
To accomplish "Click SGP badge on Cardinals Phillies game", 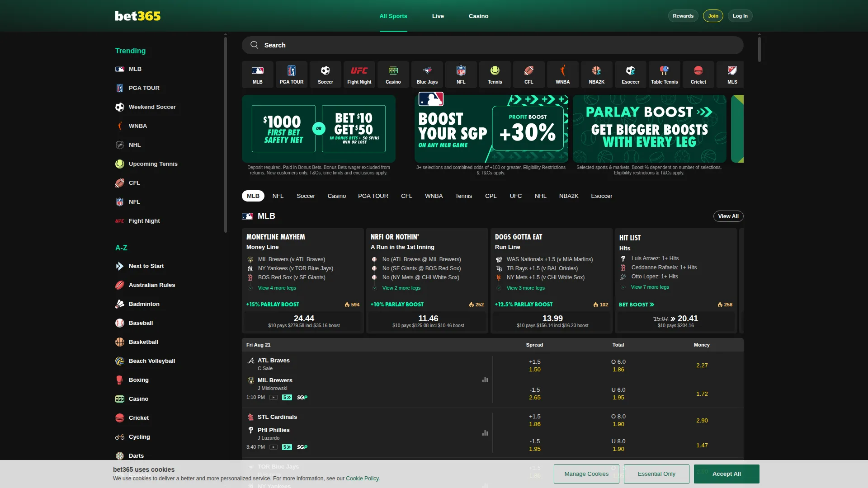I will 302,447.
